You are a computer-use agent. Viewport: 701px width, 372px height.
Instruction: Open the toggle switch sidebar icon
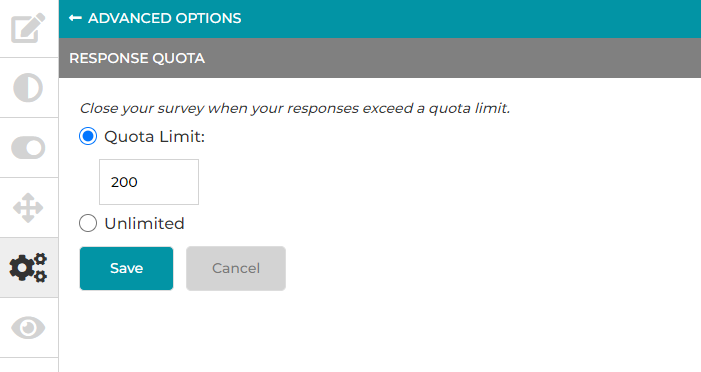coord(28,148)
